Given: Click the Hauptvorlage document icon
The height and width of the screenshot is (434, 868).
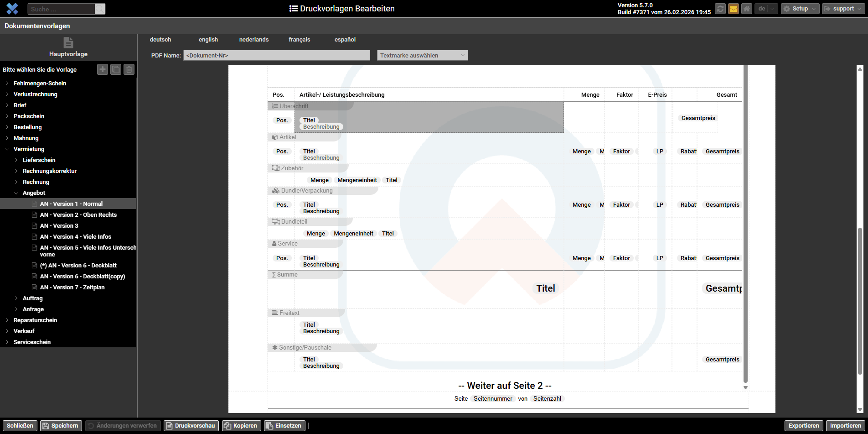Looking at the screenshot, I should point(68,43).
